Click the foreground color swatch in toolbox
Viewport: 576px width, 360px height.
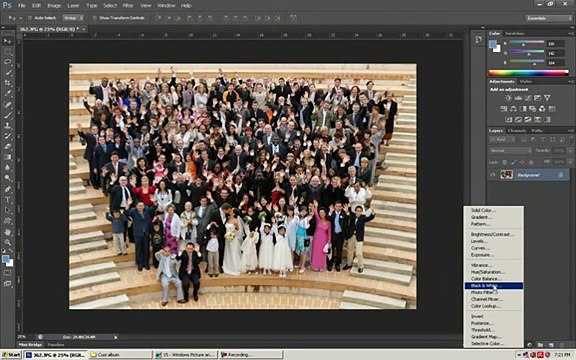click(x=5, y=259)
